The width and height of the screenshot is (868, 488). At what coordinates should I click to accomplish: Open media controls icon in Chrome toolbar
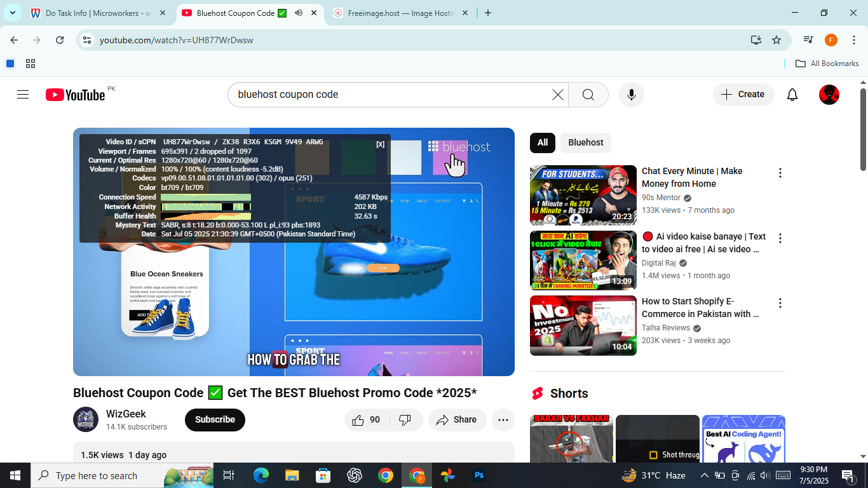pos(808,40)
